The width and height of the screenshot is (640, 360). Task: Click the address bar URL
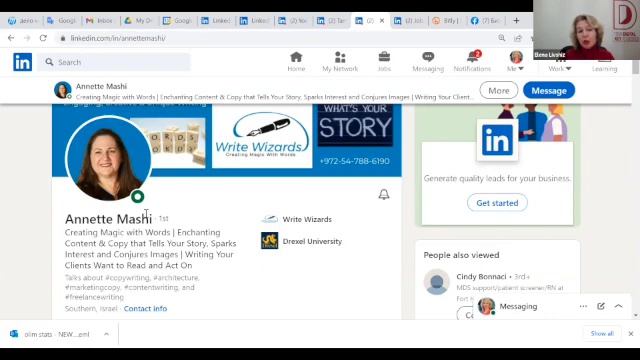118,38
